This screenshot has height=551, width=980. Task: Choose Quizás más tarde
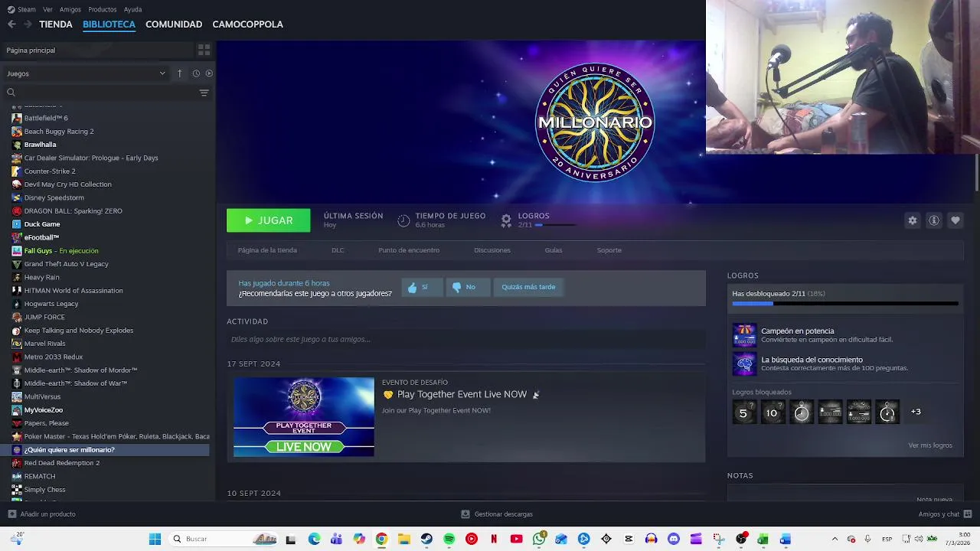(528, 287)
